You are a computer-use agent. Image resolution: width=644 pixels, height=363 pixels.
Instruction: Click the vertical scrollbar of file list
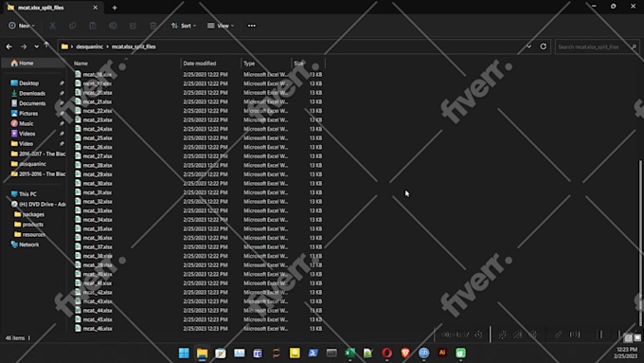click(640, 243)
